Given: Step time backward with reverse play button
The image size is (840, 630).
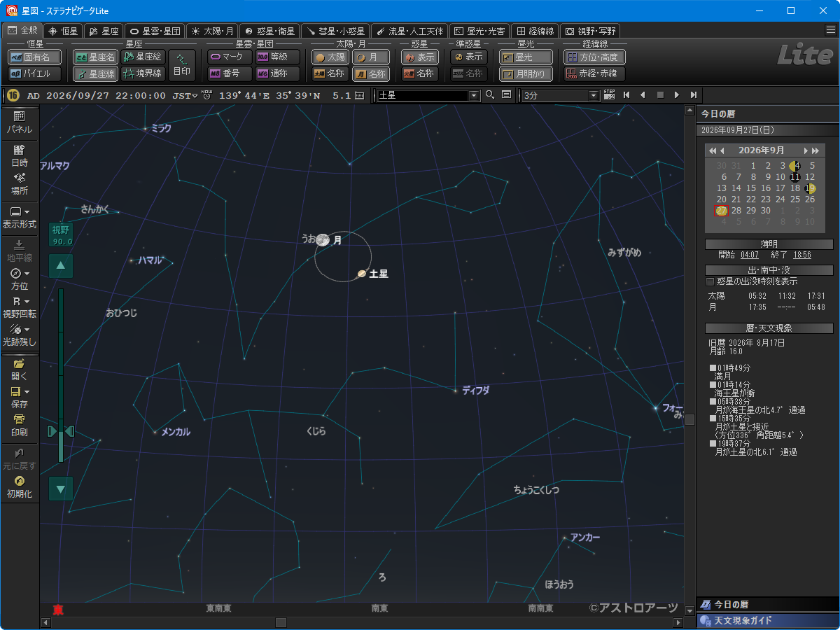Looking at the screenshot, I should [643, 95].
